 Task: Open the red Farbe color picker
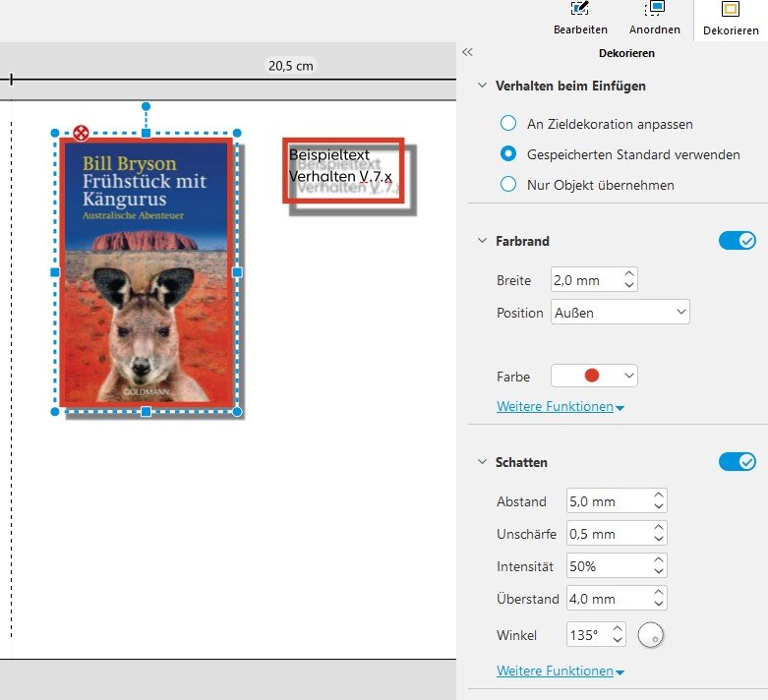tap(594, 377)
